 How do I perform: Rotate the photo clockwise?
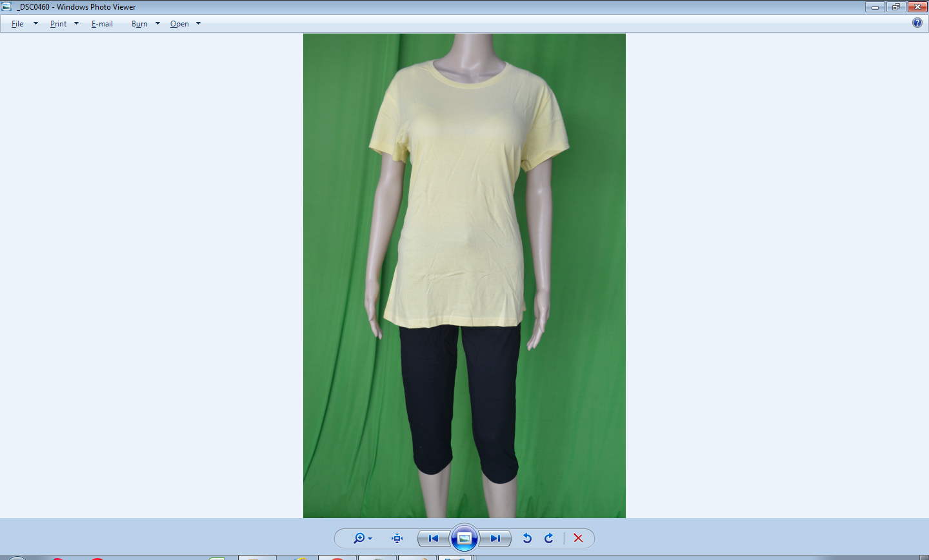(x=549, y=538)
